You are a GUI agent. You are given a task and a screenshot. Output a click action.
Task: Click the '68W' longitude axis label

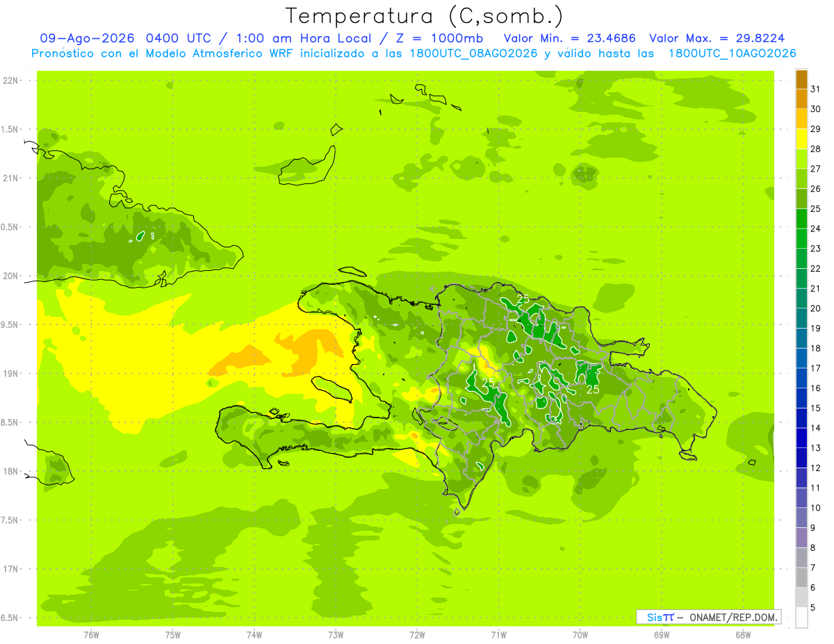(743, 634)
